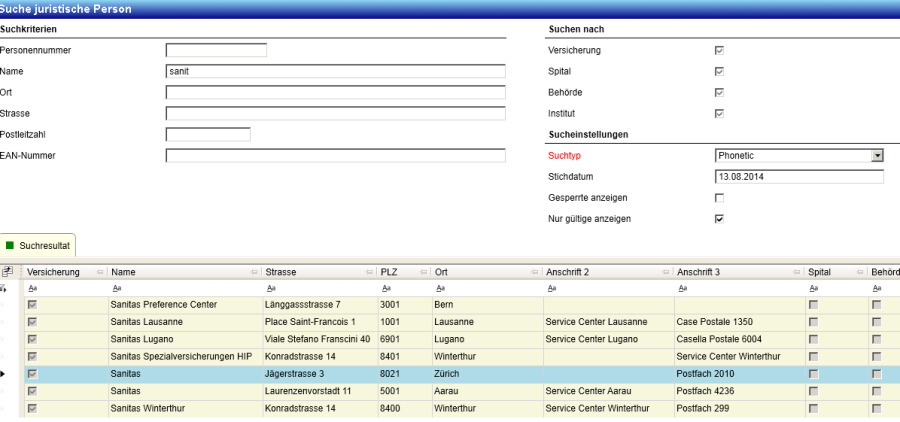The width and height of the screenshot is (900, 422).
Task: Pin the PLZ column header
Action: [x=424, y=273]
